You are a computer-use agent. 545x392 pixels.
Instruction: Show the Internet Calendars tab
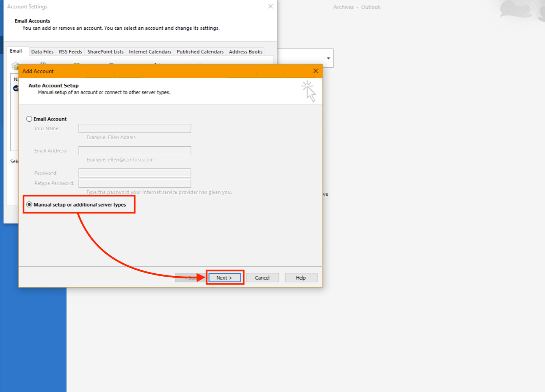tap(150, 52)
